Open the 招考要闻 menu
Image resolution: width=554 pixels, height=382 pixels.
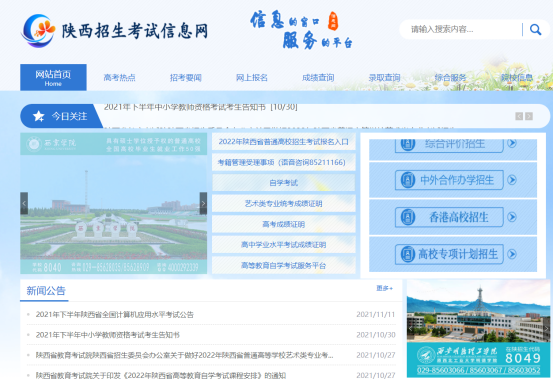186,78
